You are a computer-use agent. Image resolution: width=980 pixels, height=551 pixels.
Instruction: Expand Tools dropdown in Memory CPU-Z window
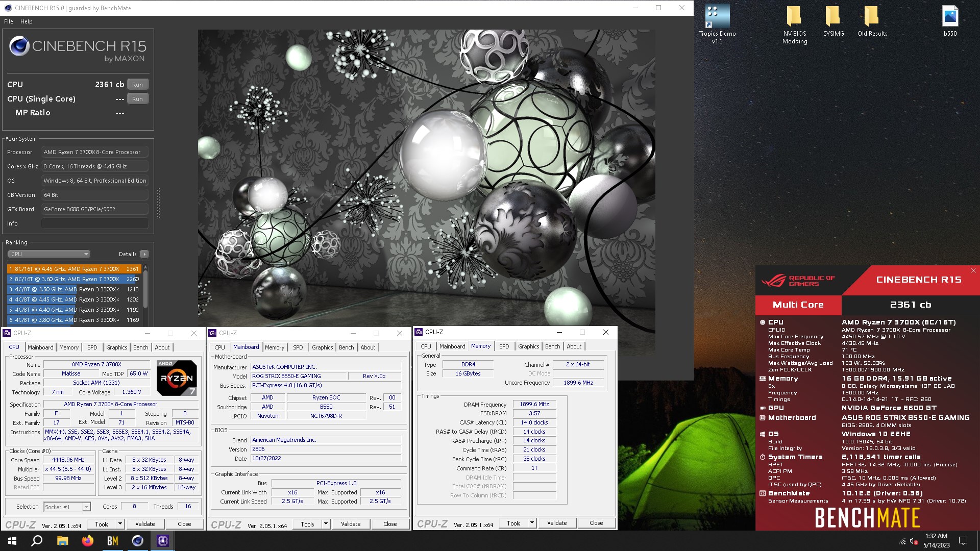(x=532, y=523)
